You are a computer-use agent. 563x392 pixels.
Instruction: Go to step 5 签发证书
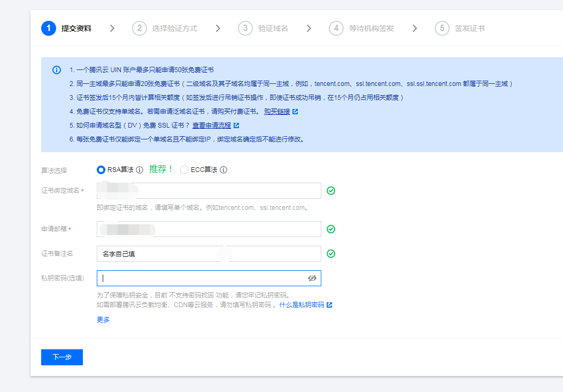[x=460, y=28]
